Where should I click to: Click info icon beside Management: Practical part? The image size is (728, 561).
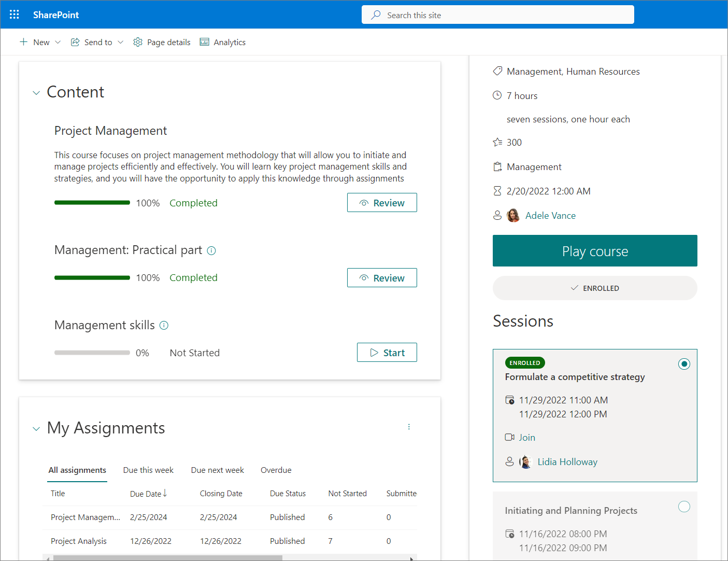211,250
